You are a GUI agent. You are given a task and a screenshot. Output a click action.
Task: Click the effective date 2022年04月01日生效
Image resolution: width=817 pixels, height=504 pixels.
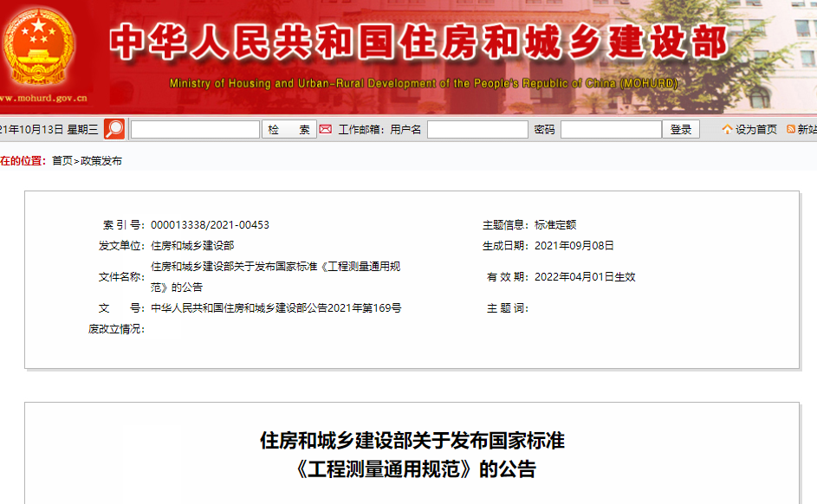tap(585, 277)
